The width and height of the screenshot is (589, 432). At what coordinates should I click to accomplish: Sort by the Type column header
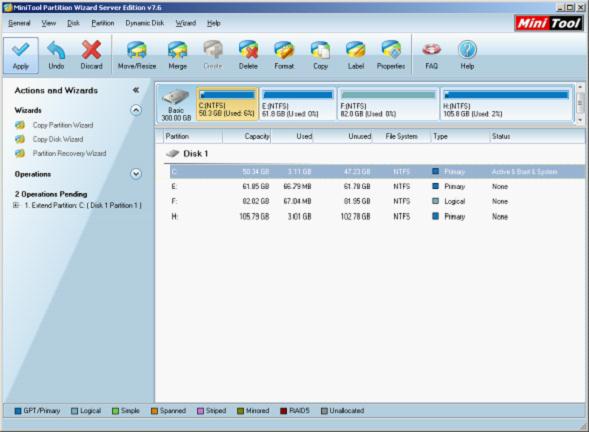coord(460,136)
